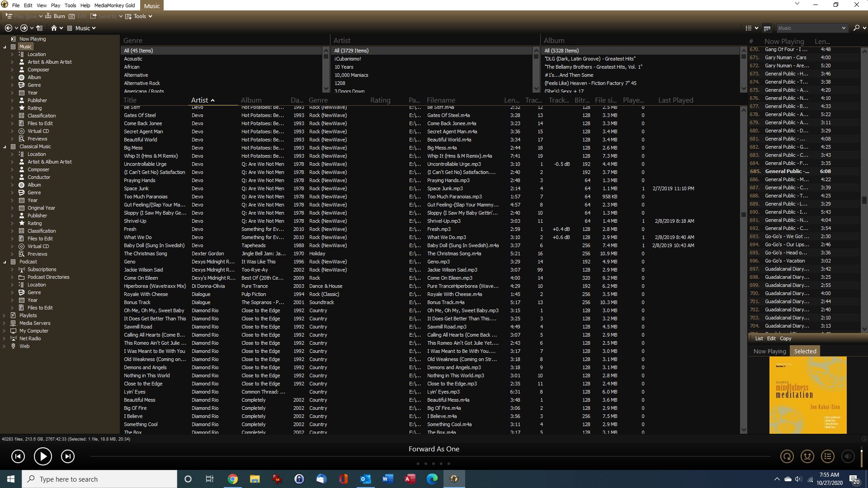868x488 pixels.
Task: Open the Edit menu
Action: [x=28, y=5]
